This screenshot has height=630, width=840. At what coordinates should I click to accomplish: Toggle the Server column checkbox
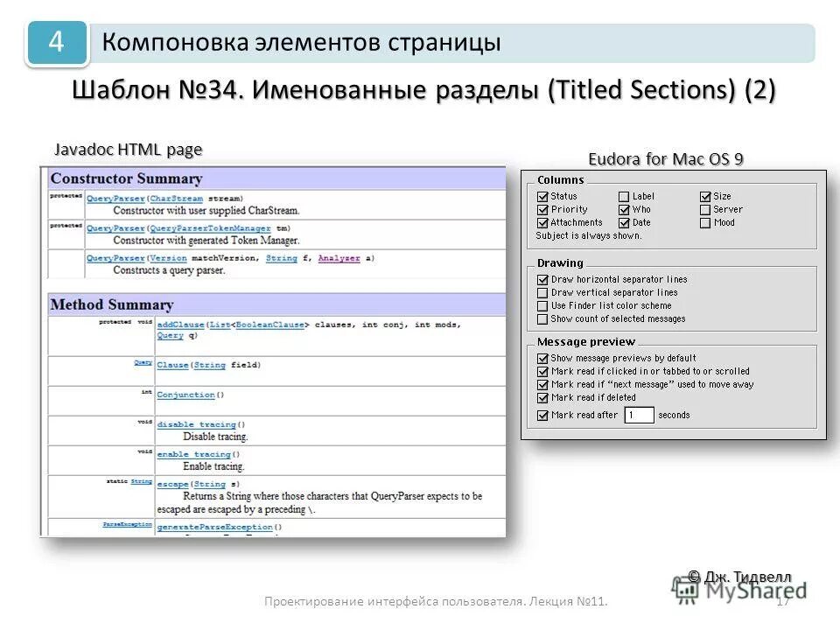coord(704,209)
